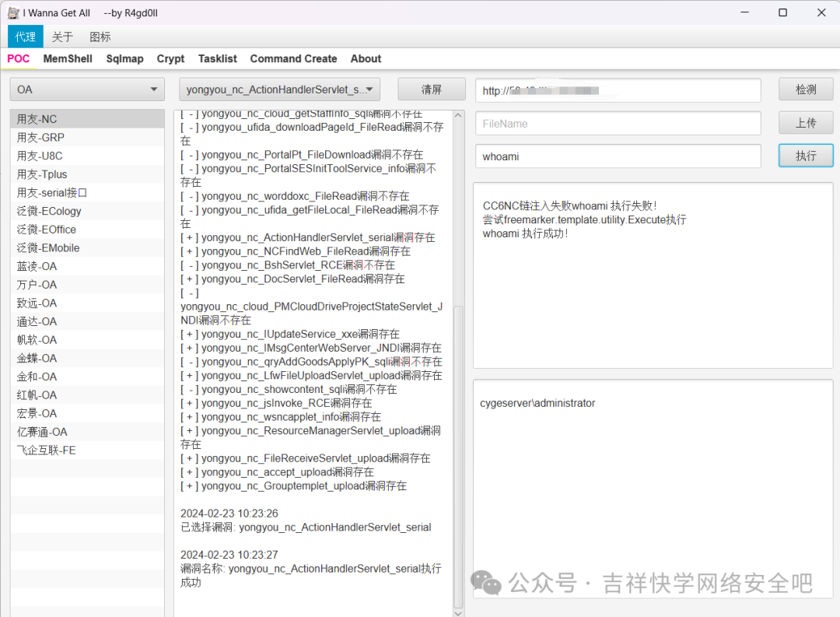840x617 pixels.
Task: Select 金蝶-OA in the list
Action: coord(87,358)
